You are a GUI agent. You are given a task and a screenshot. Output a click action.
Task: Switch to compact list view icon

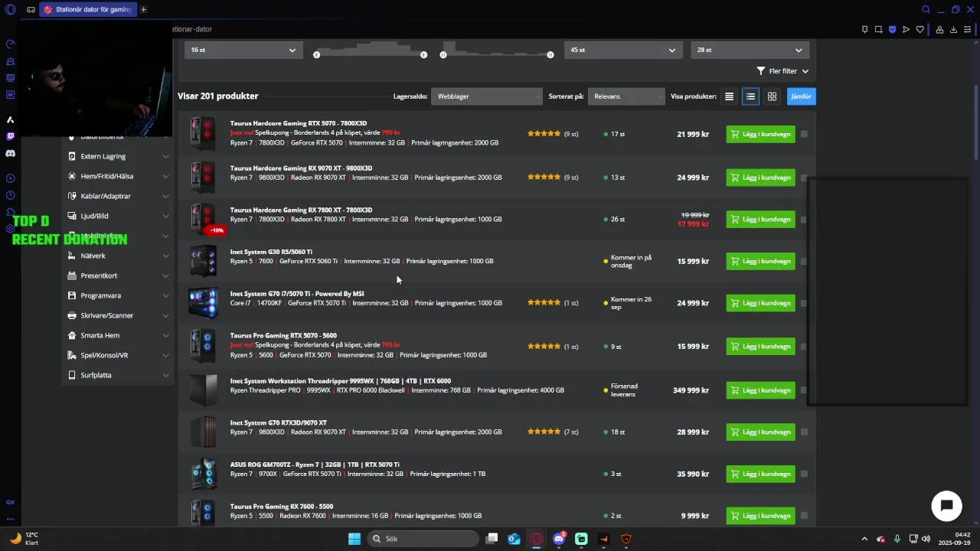pyautogui.click(x=729, y=96)
